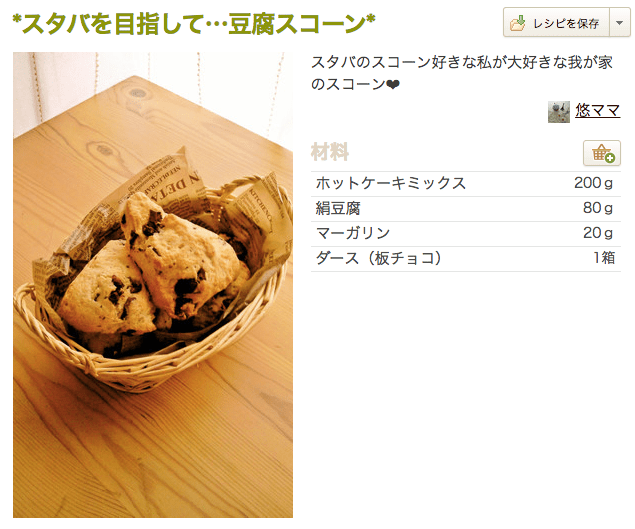Select the ホットケーキミックス ingredient row
Image resolution: width=635 pixels, height=529 pixels.
pos(466,183)
